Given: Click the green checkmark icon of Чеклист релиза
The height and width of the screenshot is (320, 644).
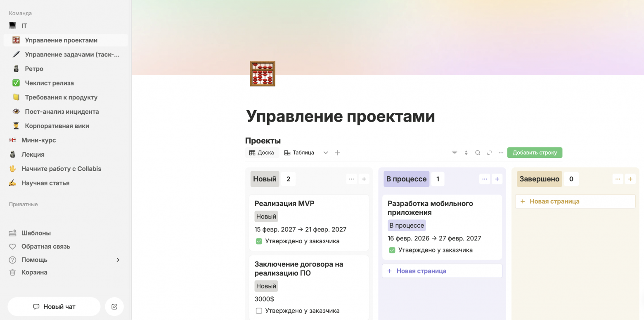Looking at the screenshot, I should pos(16,83).
